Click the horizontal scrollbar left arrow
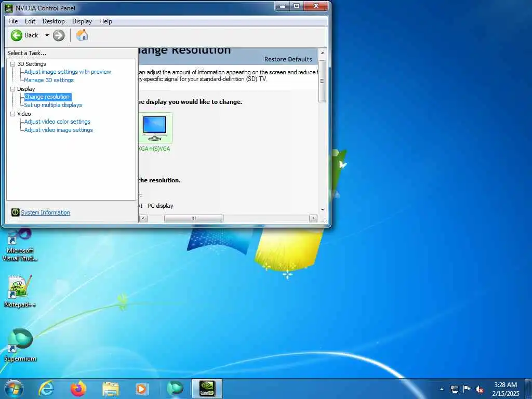This screenshot has height=399, width=532. pyautogui.click(x=143, y=218)
